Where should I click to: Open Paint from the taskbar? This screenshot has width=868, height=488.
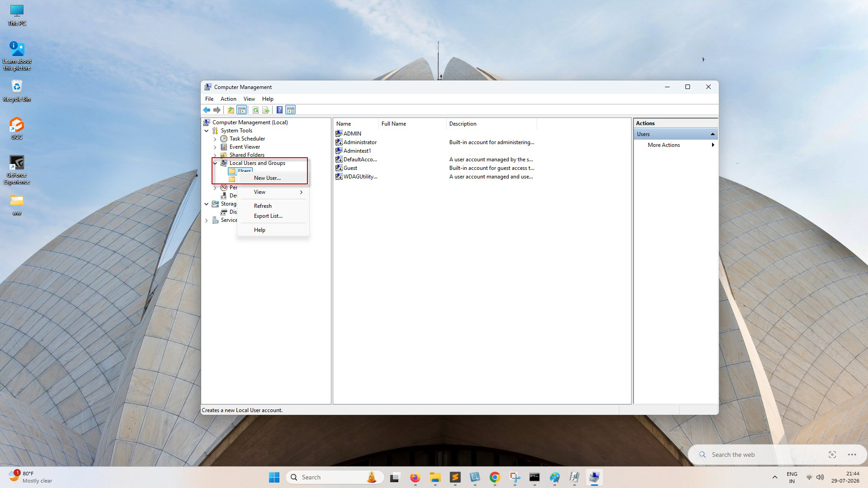[x=554, y=477]
